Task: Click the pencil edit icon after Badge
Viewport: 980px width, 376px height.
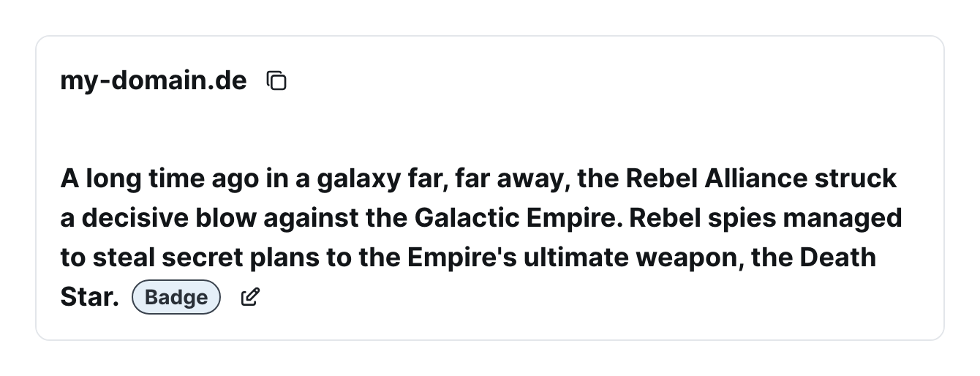Action: click(250, 297)
